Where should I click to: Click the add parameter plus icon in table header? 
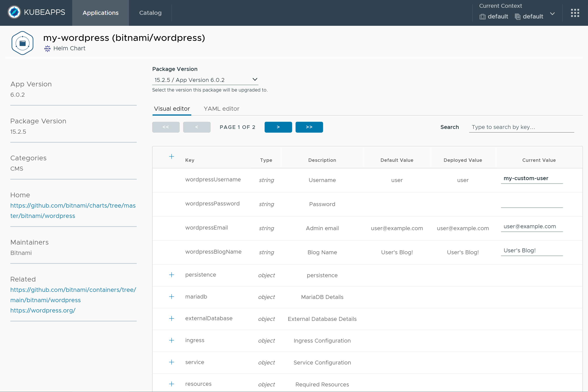pos(172,156)
